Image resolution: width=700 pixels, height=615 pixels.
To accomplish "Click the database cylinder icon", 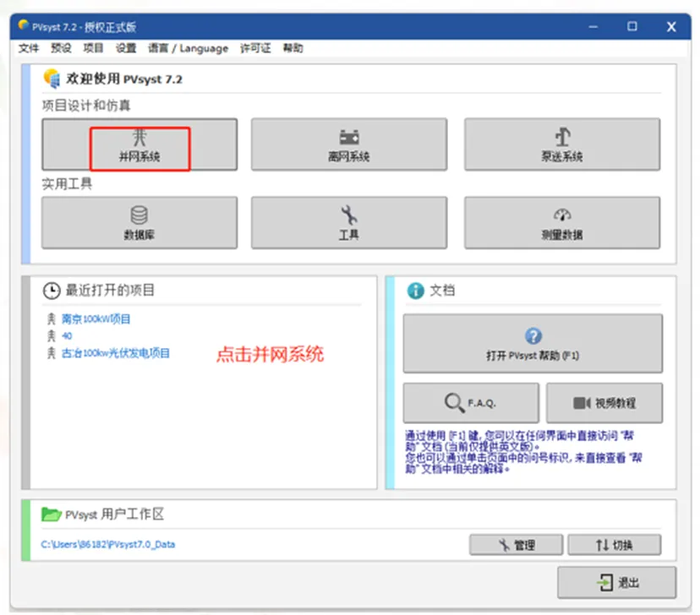I will point(139,215).
